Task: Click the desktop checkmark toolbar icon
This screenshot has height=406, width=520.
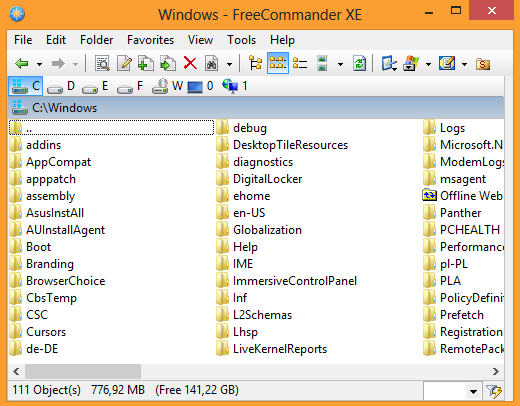Action: click(389, 63)
